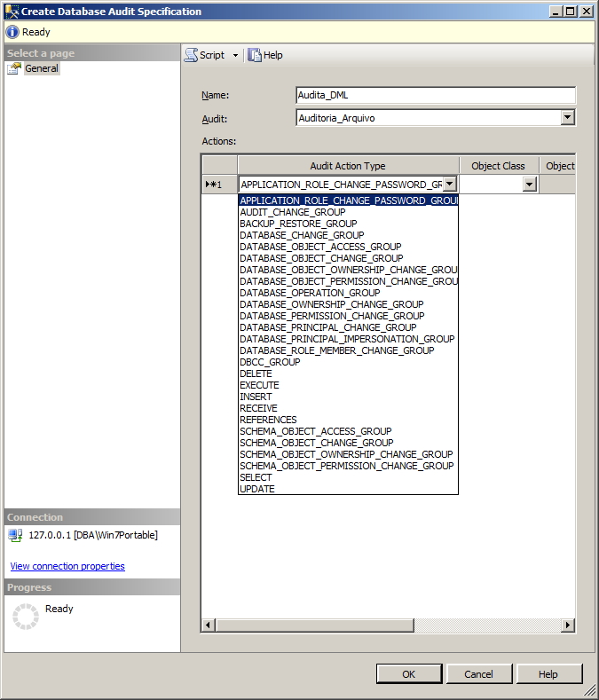599x700 pixels.
Task: Pick SCHEMA_OBJECT_ACCESS_GROUP item
Action: tap(349, 432)
